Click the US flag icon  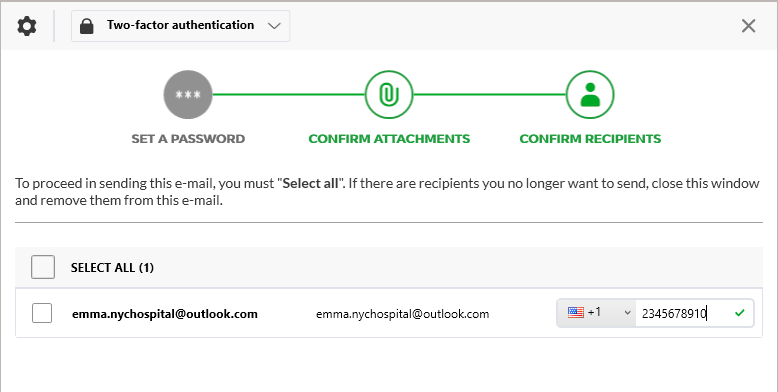[x=576, y=313]
